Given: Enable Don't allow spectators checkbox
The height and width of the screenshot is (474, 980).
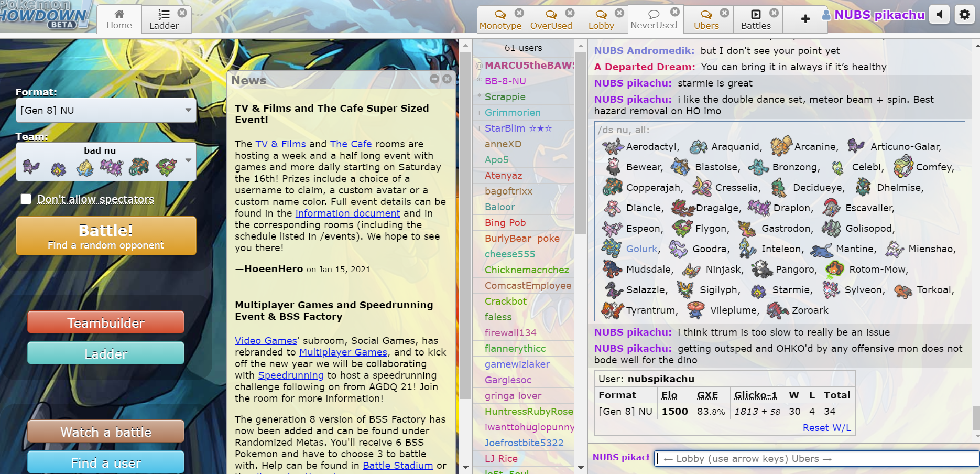Looking at the screenshot, I should coord(26,199).
